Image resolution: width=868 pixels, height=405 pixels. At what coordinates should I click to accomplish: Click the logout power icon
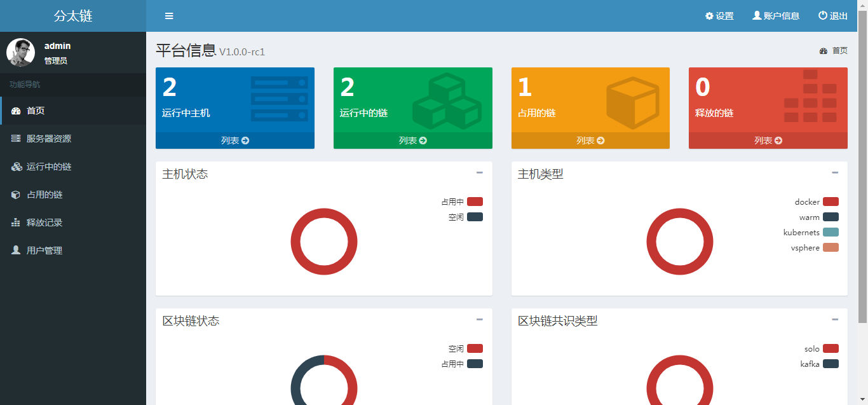(x=822, y=16)
